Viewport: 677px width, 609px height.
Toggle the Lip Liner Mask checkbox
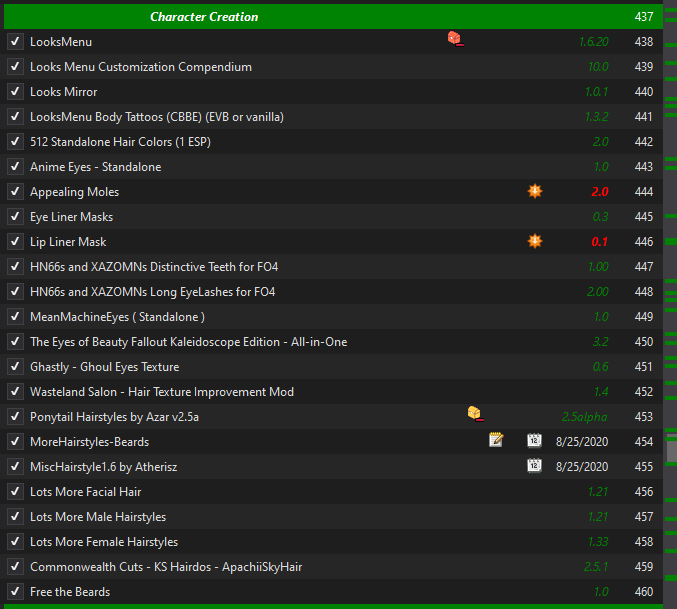coord(15,242)
